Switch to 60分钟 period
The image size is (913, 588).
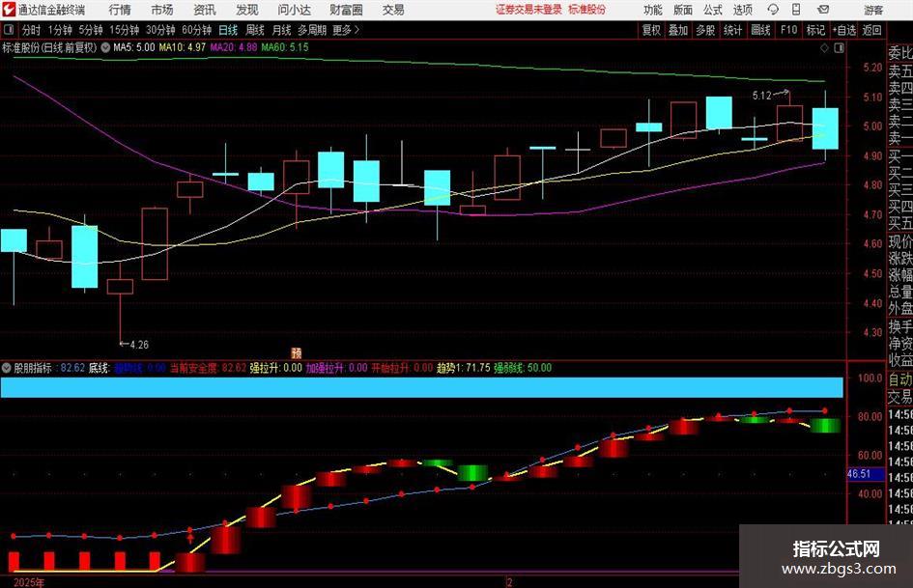click(196, 30)
